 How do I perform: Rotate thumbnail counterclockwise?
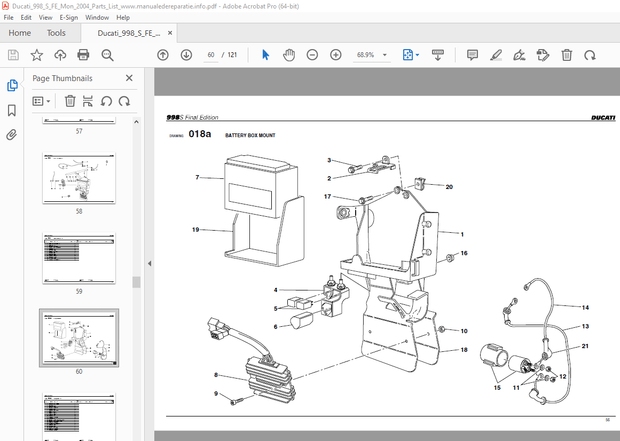click(x=106, y=101)
